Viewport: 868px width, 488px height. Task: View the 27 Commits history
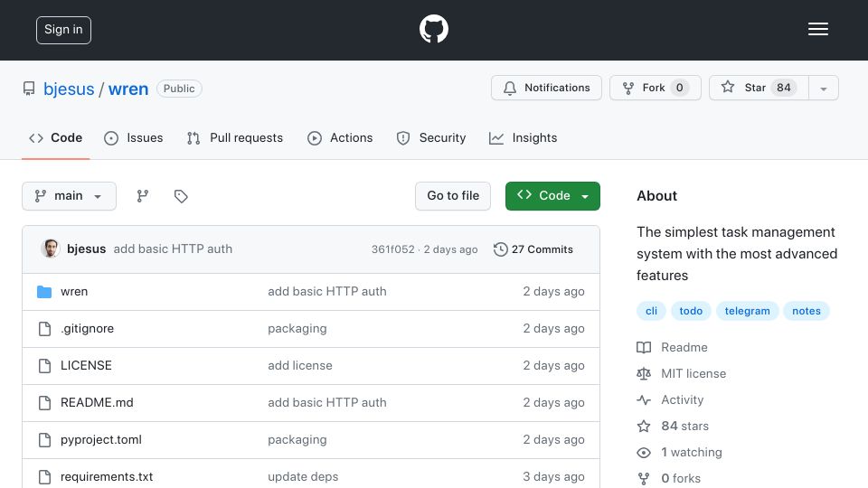point(533,249)
